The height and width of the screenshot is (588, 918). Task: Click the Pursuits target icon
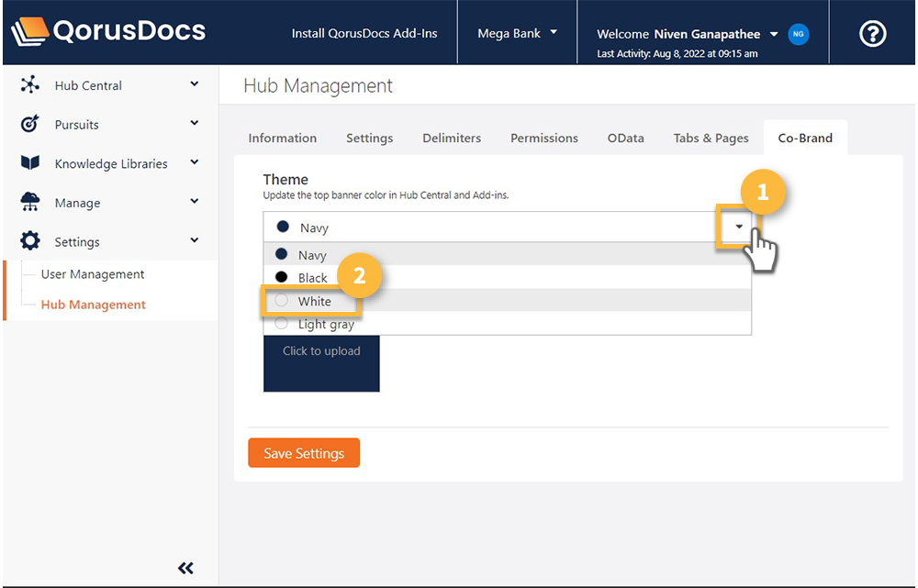point(30,124)
